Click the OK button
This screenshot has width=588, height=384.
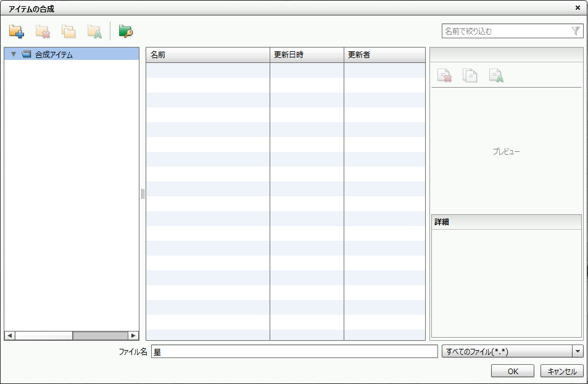[x=512, y=371]
